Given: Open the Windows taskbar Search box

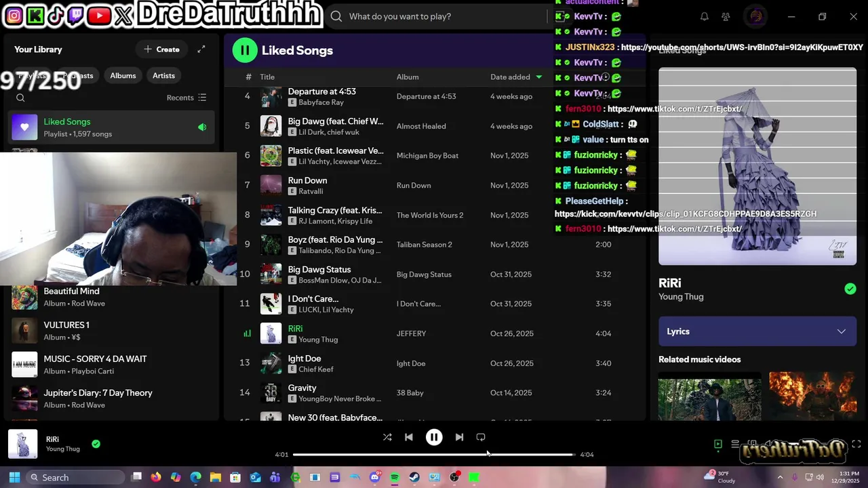Looking at the screenshot, I should pos(77,477).
